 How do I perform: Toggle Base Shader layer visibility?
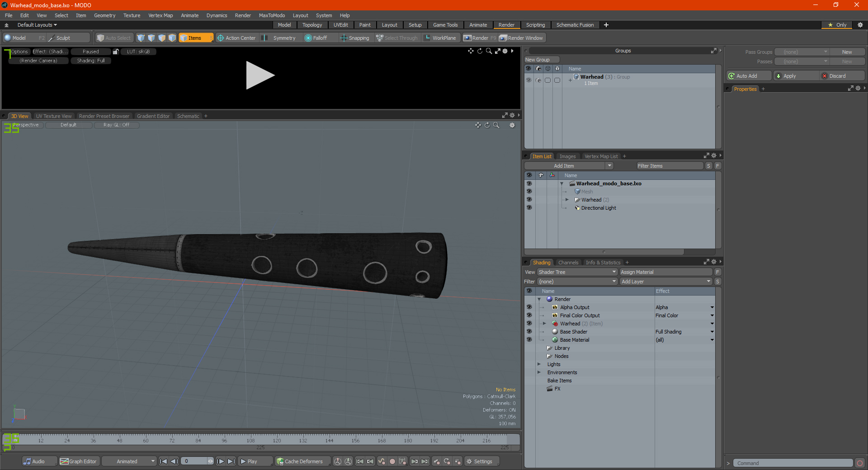coord(529,332)
